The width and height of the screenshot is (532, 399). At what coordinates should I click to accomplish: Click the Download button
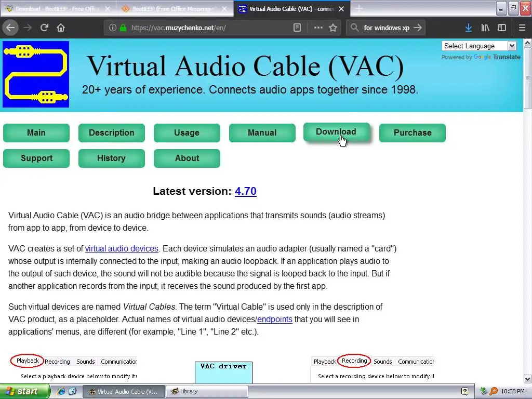click(x=336, y=132)
